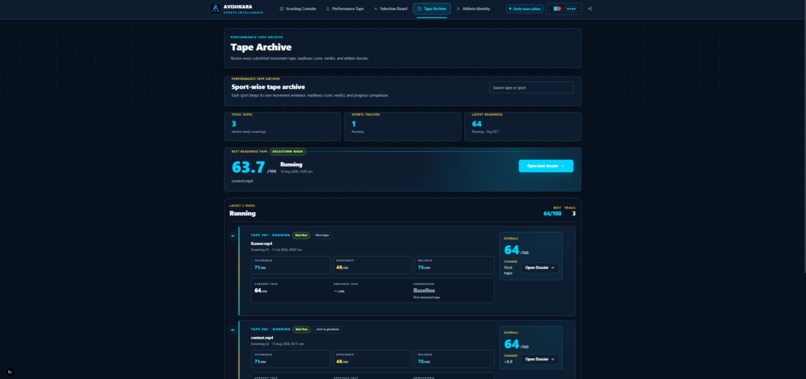Screen dimensions: 806x379
Task: Click the Sport-wise tape archive heading
Action: pyautogui.click(x=268, y=87)
